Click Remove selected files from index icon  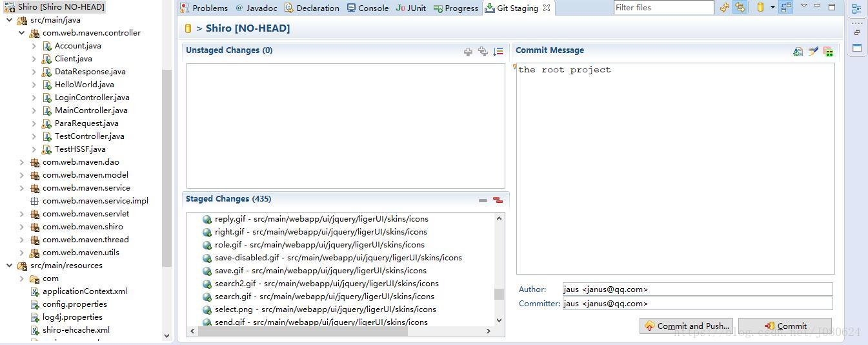click(483, 200)
